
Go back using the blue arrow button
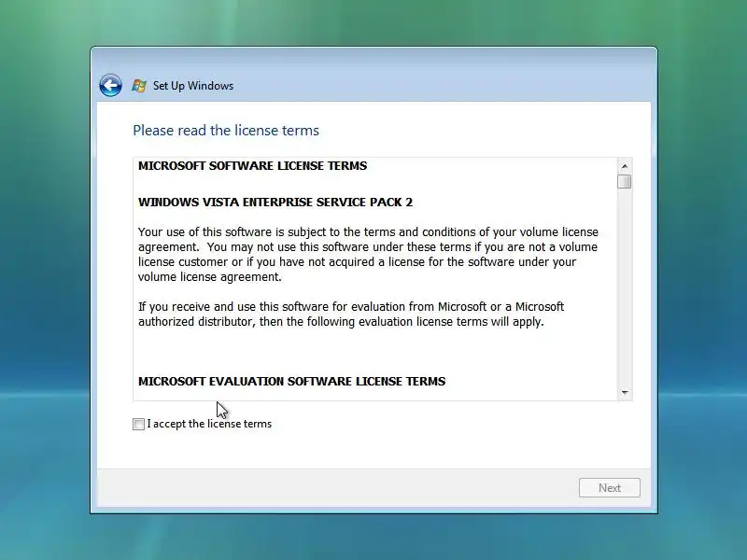(x=110, y=86)
